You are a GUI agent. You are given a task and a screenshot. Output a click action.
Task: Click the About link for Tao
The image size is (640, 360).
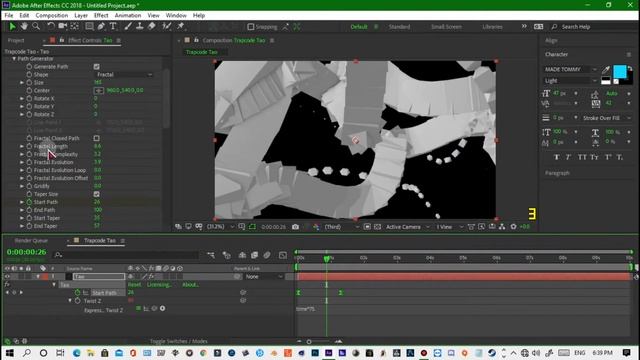pyautogui.click(x=190, y=284)
